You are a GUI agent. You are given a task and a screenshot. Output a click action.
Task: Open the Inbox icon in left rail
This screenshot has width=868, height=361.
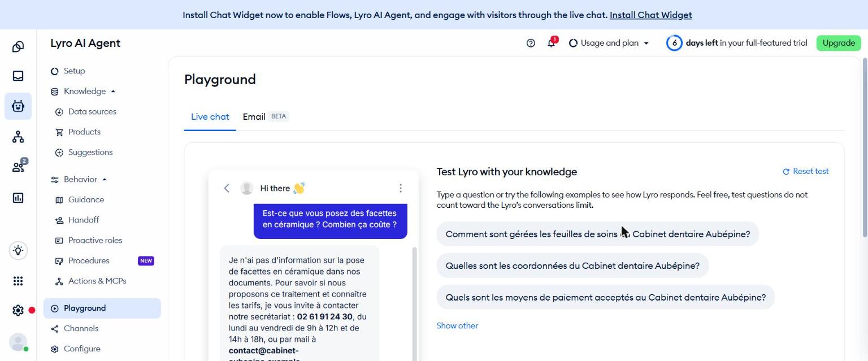[18, 76]
